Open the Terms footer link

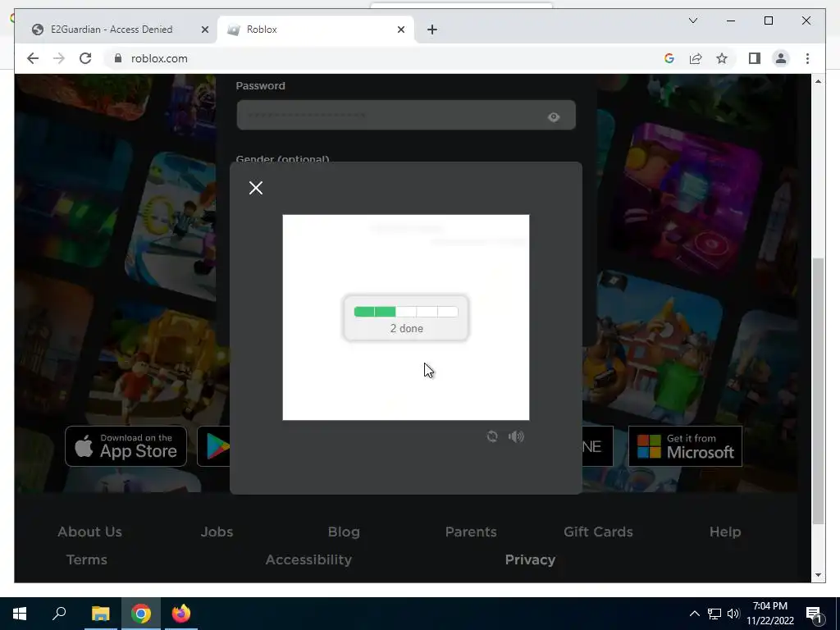click(87, 559)
